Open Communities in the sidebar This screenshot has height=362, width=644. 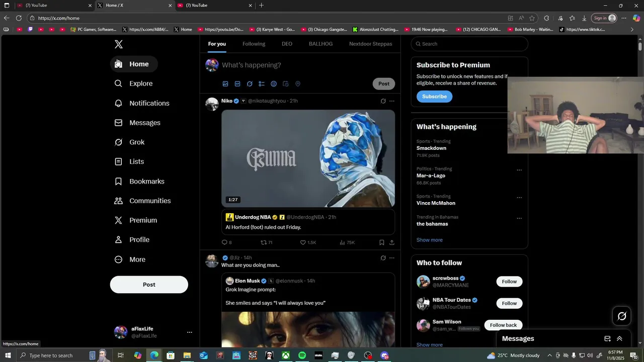[x=142, y=201]
